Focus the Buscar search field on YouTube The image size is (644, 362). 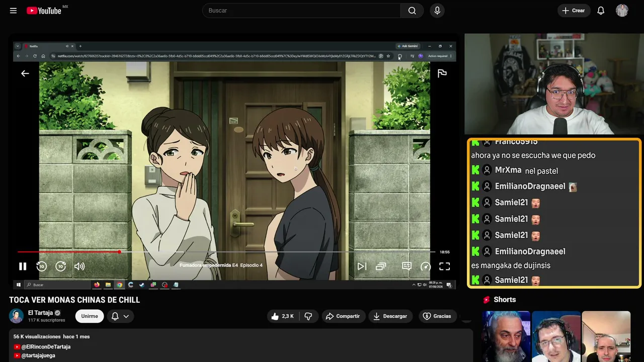tap(301, 11)
